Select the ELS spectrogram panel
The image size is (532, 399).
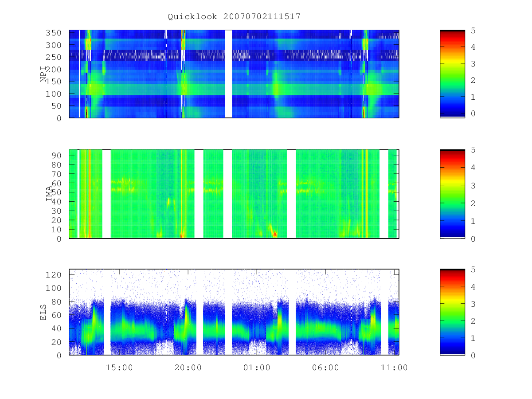[x=234, y=312]
